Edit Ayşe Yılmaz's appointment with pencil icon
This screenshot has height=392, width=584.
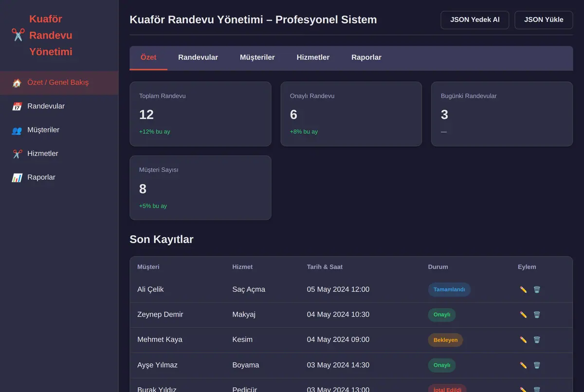pos(523,365)
